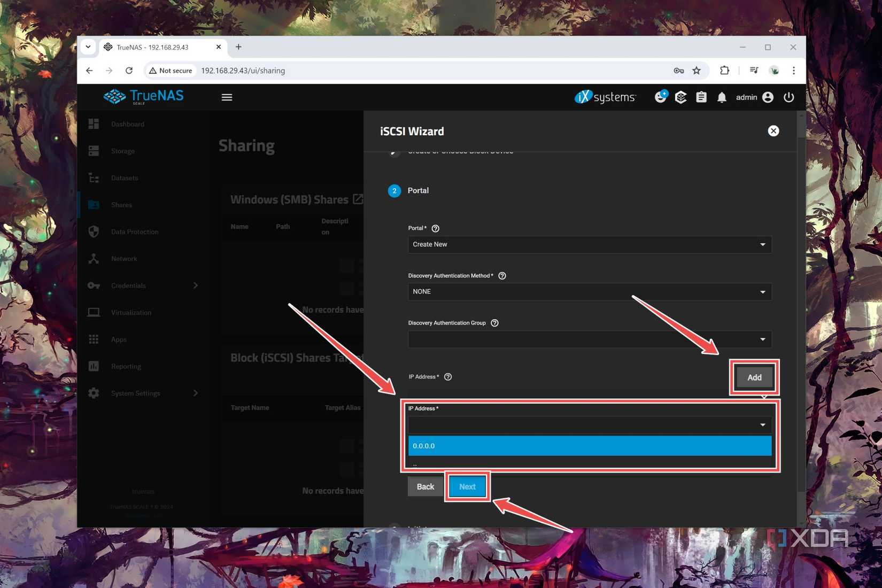882x588 pixels.
Task: Open a new browser tab
Action: pos(238,47)
